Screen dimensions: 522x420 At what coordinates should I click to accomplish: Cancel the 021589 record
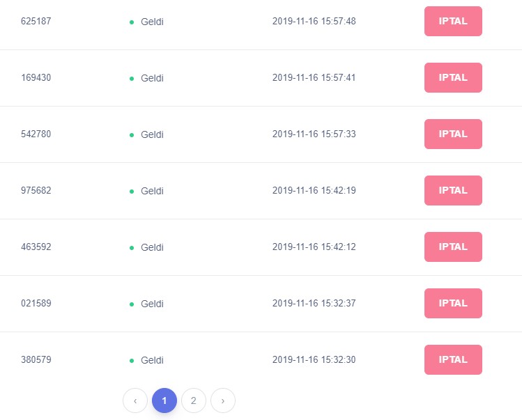(453, 303)
